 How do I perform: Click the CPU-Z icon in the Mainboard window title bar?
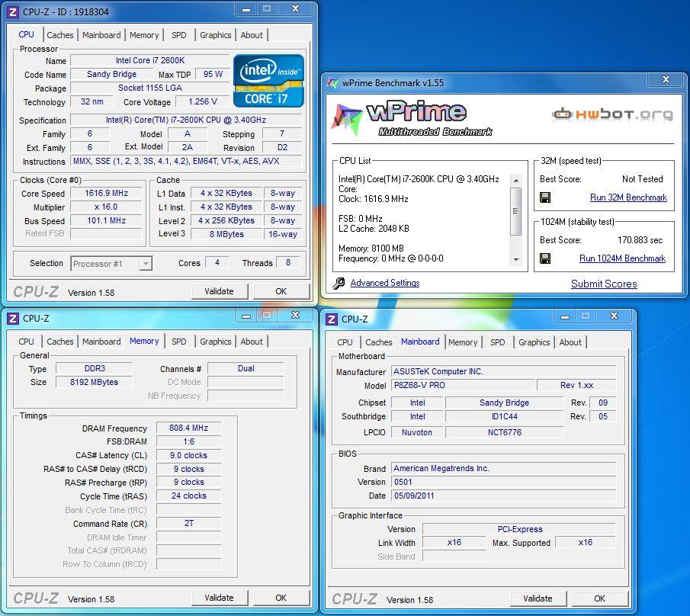click(x=332, y=319)
